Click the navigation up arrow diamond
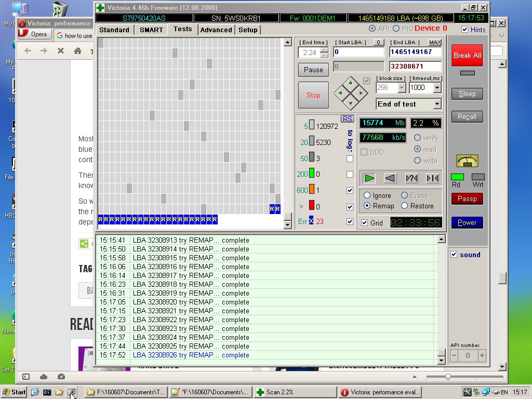The width and height of the screenshot is (532, 399). [x=351, y=83]
